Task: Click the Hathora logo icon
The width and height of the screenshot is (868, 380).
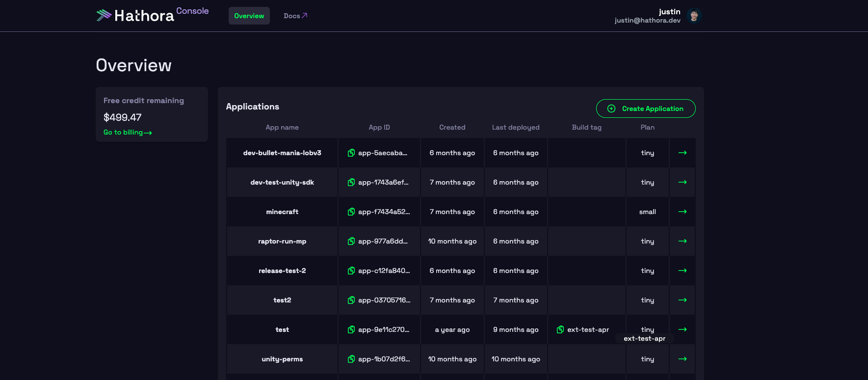Action: [104, 15]
